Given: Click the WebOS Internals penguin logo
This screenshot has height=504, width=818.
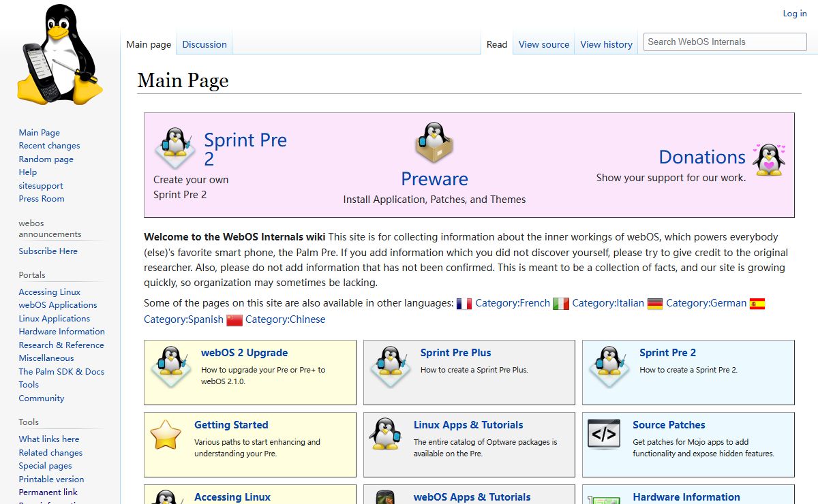Looking at the screenshot, I should point(60,54).
